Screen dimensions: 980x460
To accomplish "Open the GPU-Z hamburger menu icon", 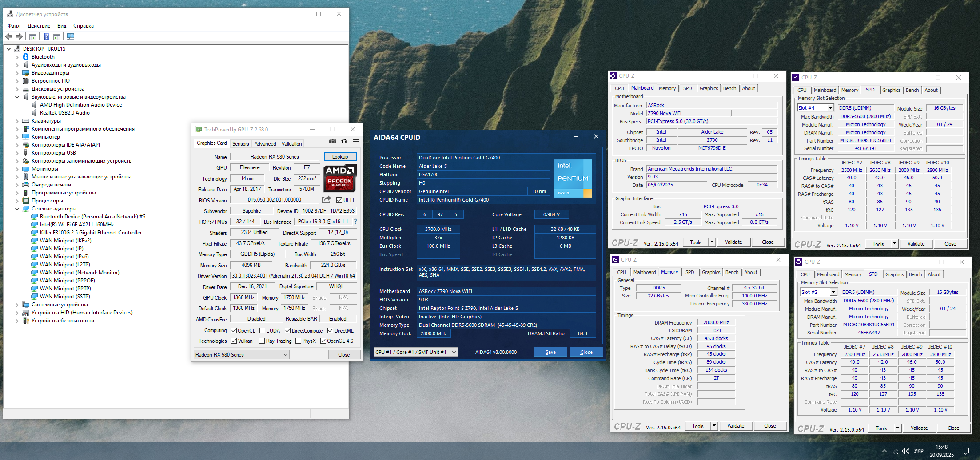I will point(355,142).
